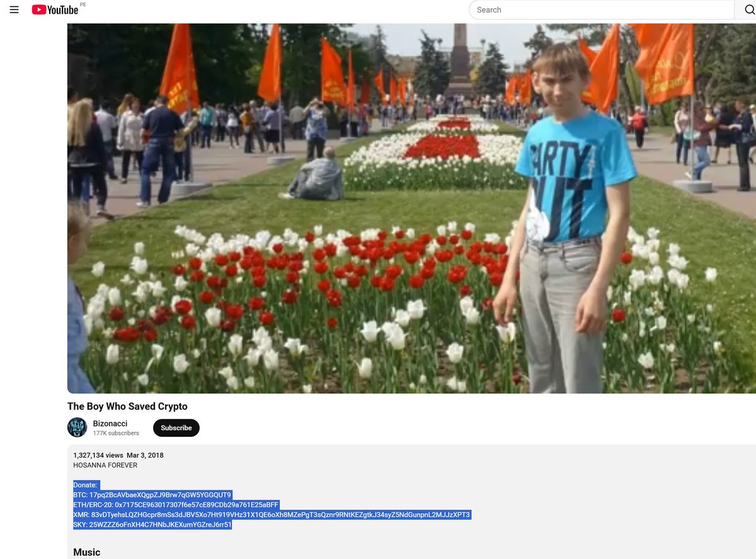This screenshot has width=756, height=559.
Task: Click the magnifier search button
Action: click(x=749, y=9)
